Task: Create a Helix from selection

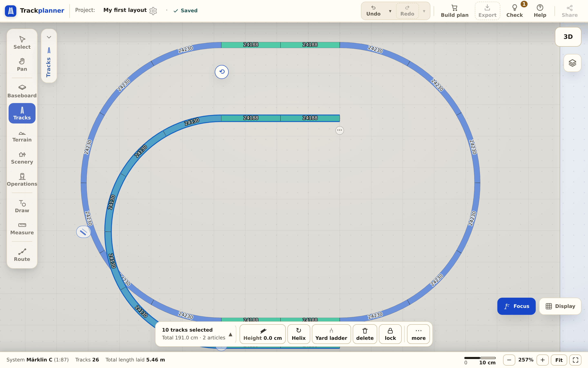Action: point(299,334)
